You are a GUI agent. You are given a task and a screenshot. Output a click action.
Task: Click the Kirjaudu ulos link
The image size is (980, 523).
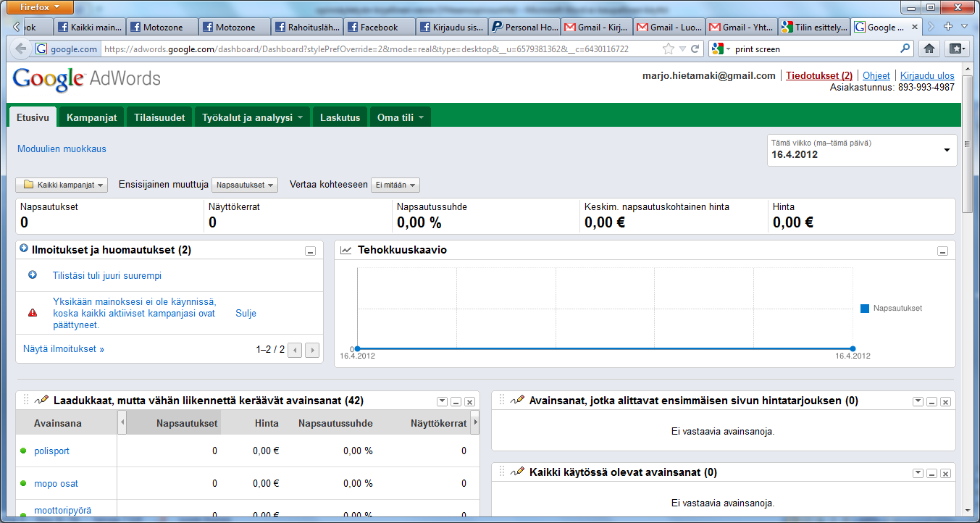point(927,75)
